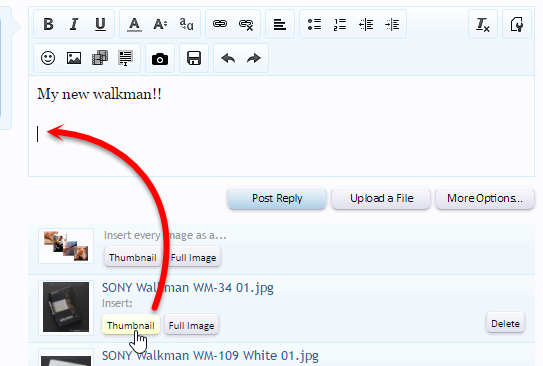This screenshot has height=366, width=543.
Task: Click the camera icon in toolbar
Action: [160, 59]
